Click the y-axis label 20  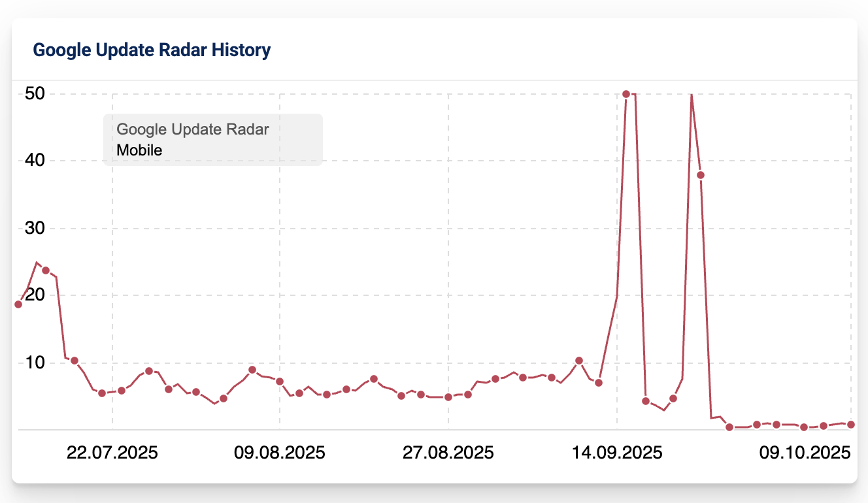[x=35, y=295]
